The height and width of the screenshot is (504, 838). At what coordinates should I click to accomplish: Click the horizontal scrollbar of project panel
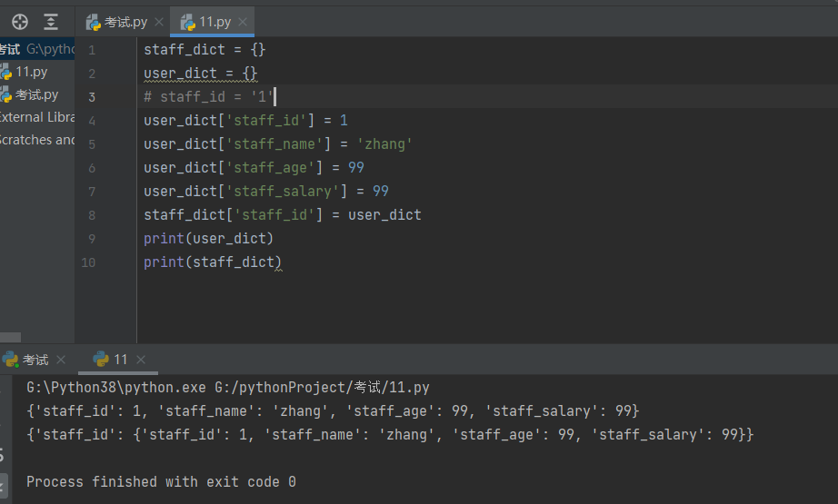[10, 338]
